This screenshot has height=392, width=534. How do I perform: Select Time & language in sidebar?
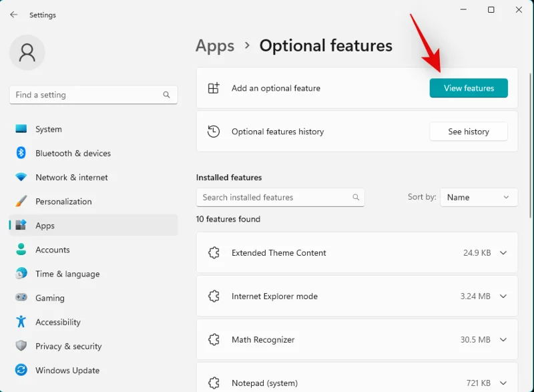[x=67, y=274]
